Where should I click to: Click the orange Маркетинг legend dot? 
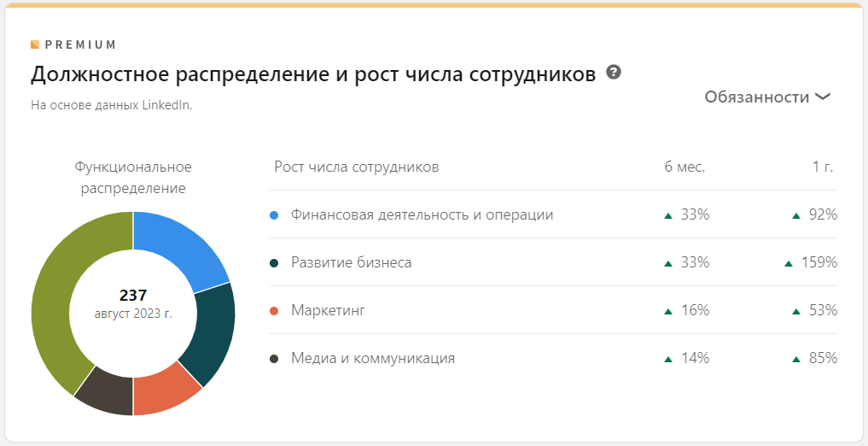(274, 311)
